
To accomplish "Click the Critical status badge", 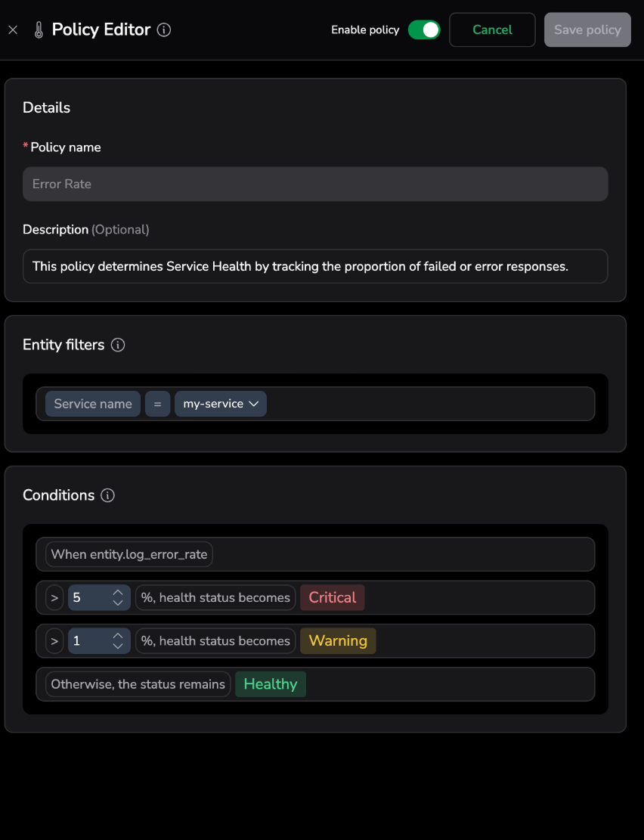I will pyautogui.click(x=333, y=597).
